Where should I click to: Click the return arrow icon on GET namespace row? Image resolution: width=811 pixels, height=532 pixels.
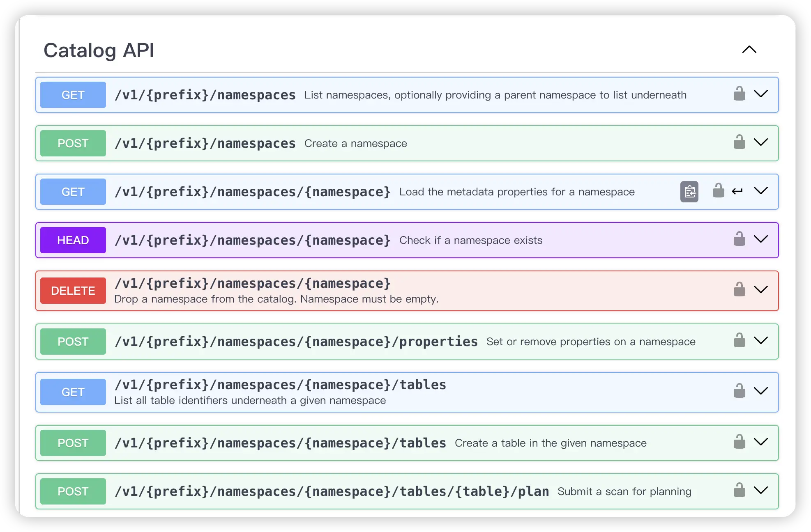[737, 191]
